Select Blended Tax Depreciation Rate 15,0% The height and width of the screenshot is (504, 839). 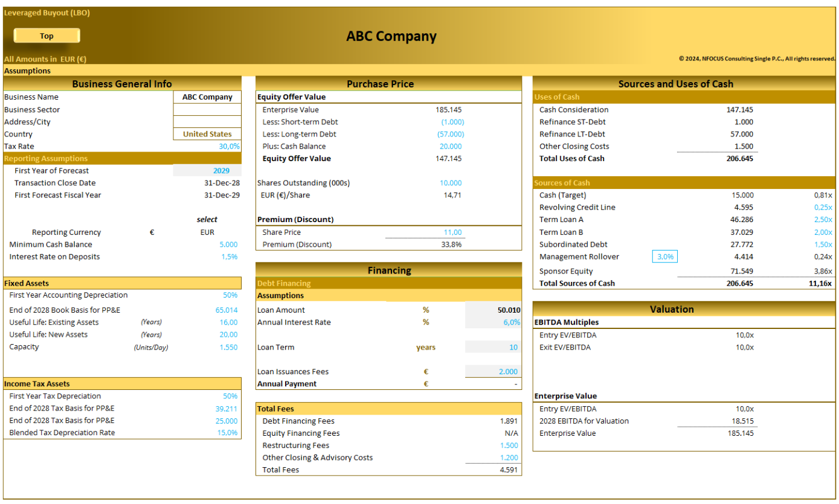[228, 433]
